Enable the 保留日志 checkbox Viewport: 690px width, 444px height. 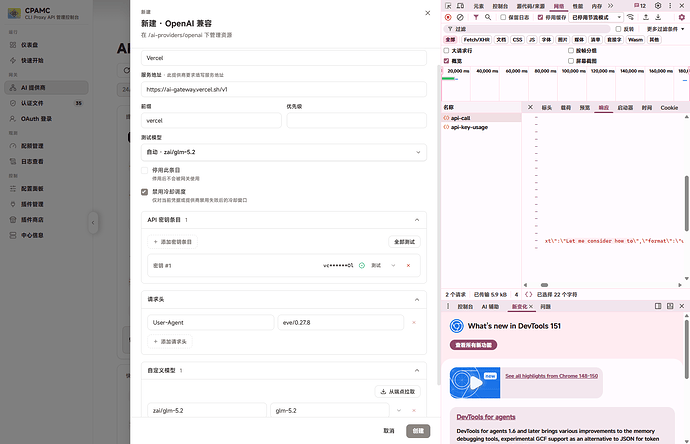503,17
